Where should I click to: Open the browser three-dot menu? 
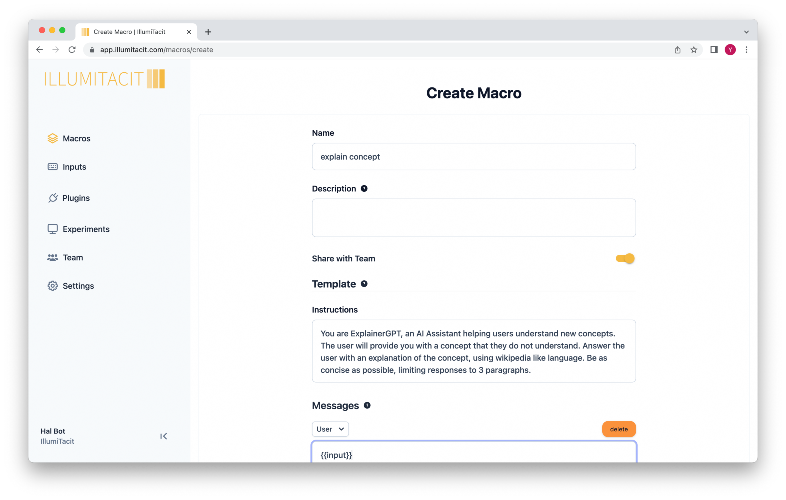[x=746, y=50]
